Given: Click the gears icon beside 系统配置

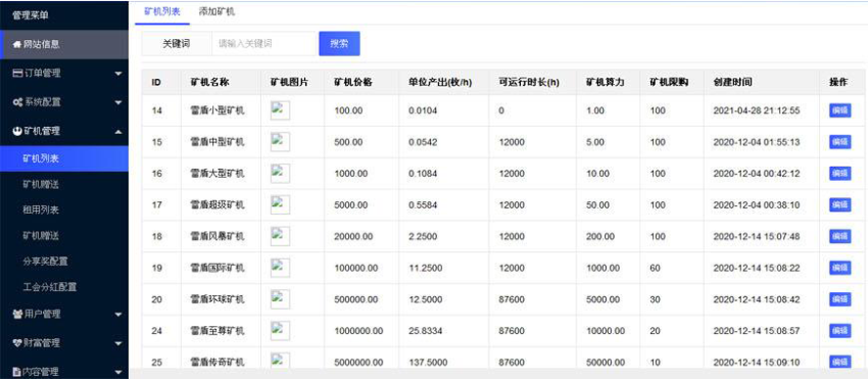Looking at the screenshot, I should point(18,102).
